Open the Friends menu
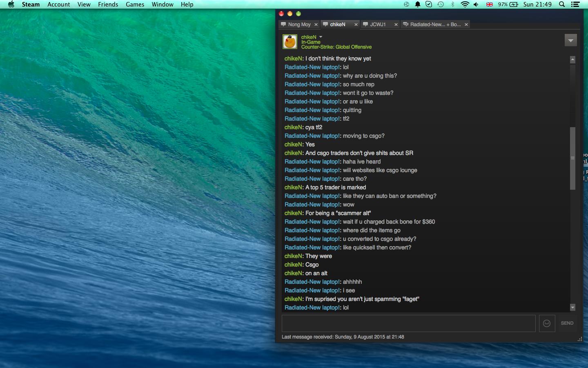The width and height of the screenshot is (588, 368). pyautogui.click(x=108, y=4)
